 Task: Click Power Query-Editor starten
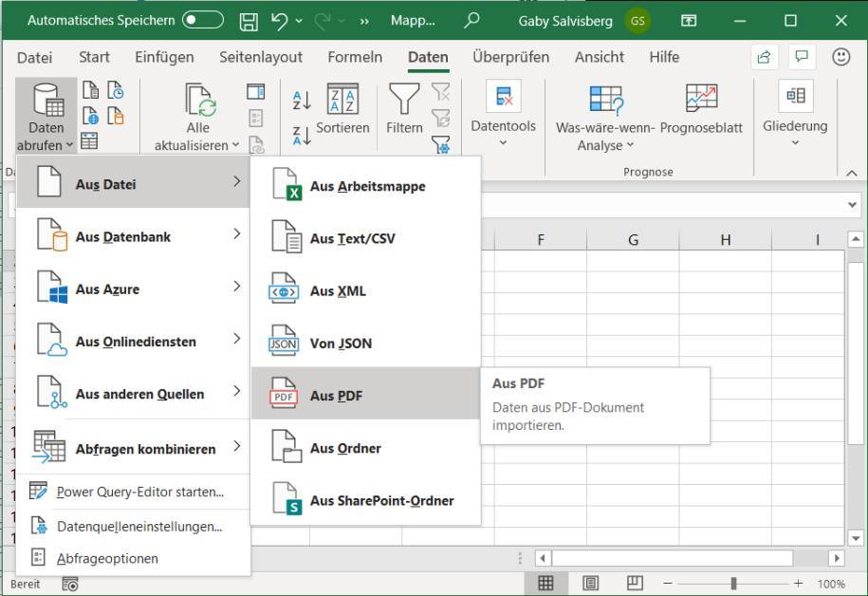pos(139,492)
